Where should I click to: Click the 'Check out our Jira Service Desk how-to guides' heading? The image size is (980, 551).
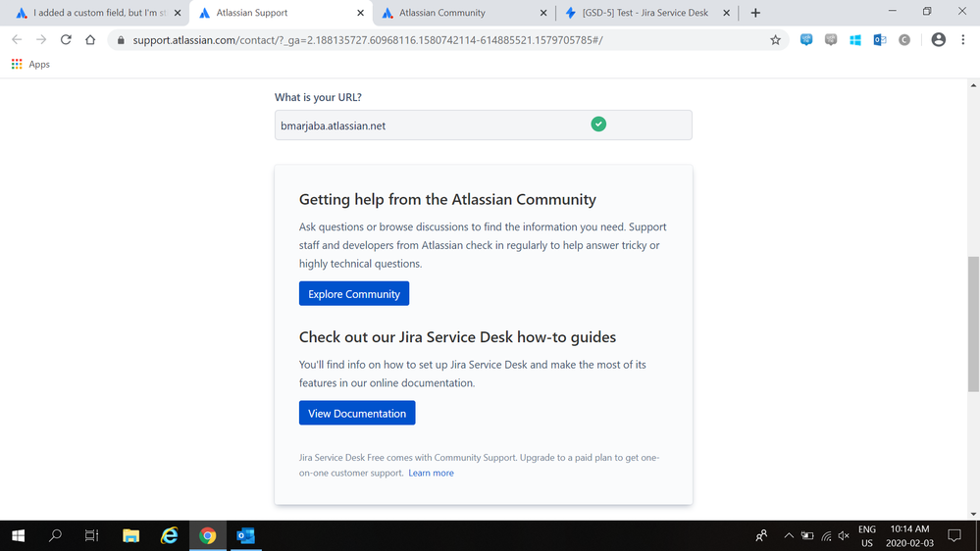pos(457,336)
